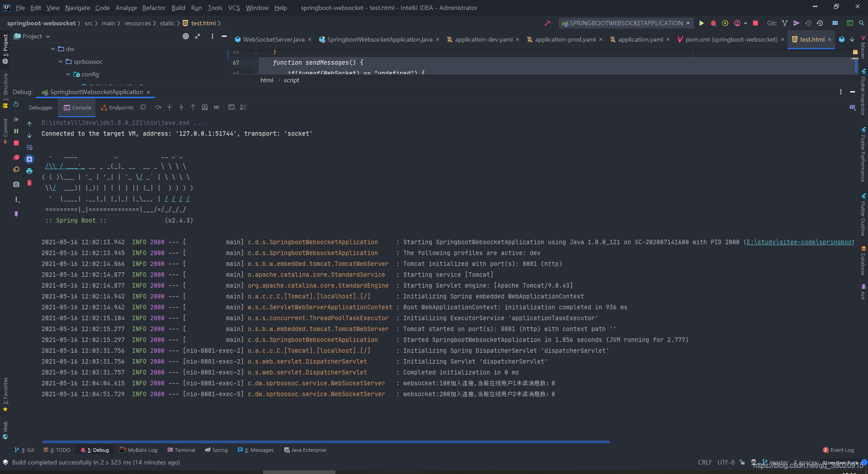Click the Rerun debug session icon
The height and width of the screenshot is (474, 868).
point(16,104)
